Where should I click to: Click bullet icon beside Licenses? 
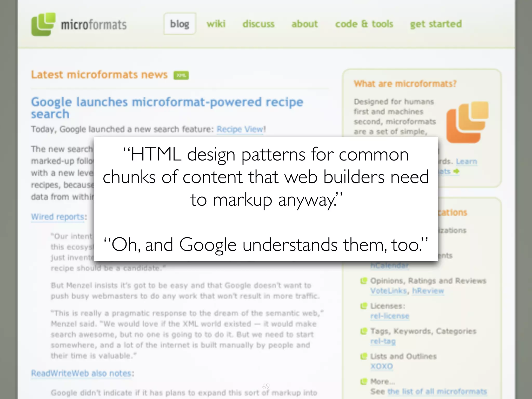(364, 306)
